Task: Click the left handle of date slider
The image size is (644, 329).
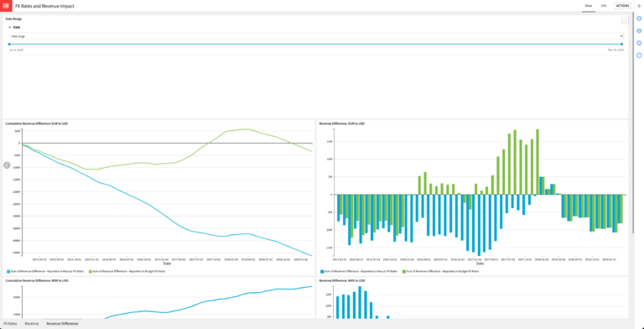Action: [x=9, y=44]
